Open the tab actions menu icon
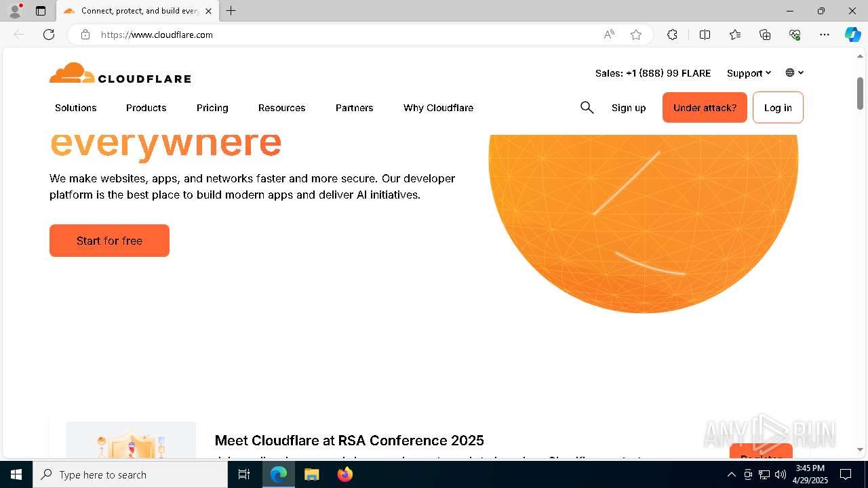This screenshot has width=868, height=488. (41, 11)
